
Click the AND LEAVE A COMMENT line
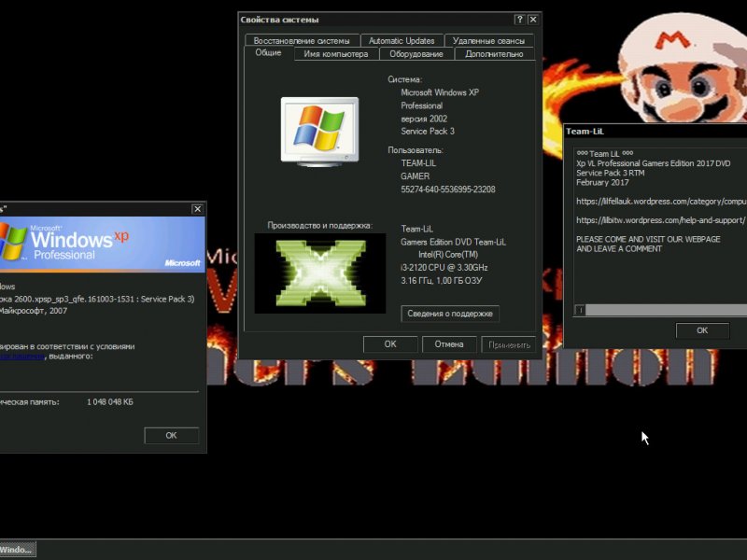[x=619, y=248]
